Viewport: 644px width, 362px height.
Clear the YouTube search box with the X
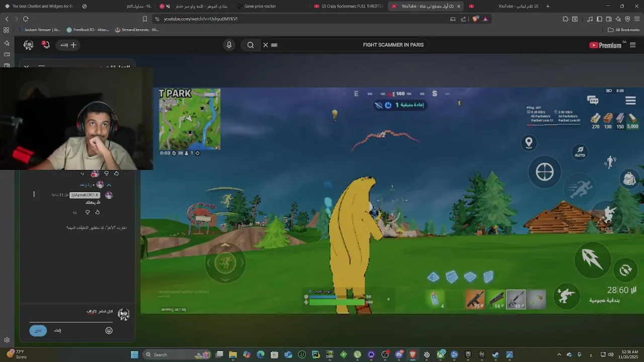266,45
